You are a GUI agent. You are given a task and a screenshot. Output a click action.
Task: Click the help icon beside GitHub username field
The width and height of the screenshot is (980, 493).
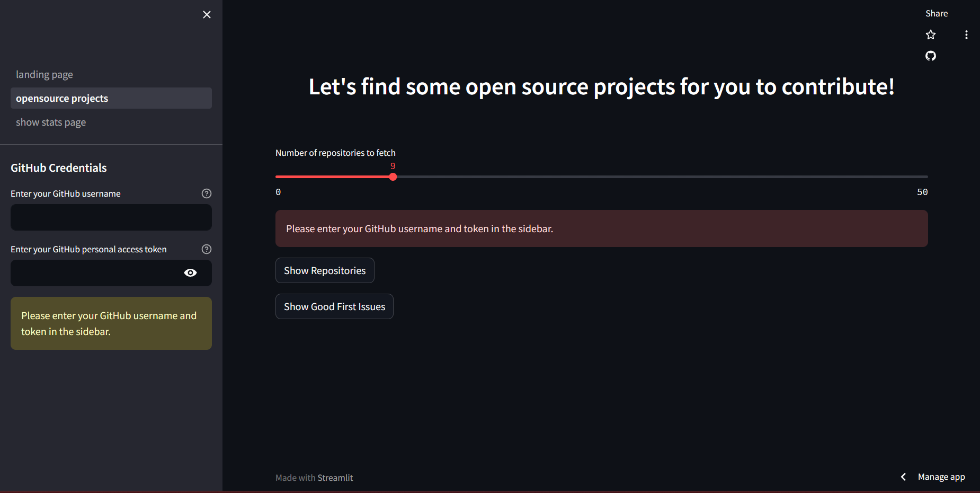[x=206, y=193]
